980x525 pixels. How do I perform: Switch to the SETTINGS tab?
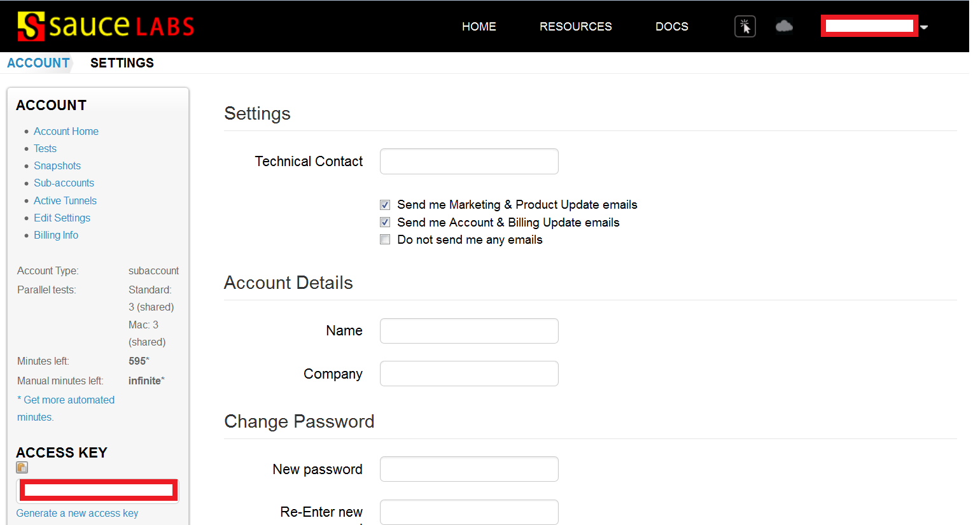click(x=122, y=62)
